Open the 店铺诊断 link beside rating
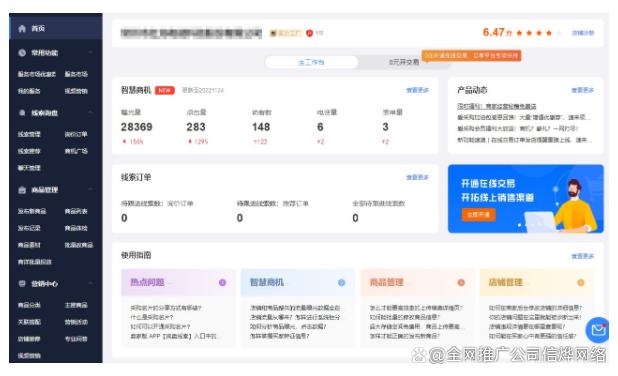618x376 pixels. tap(583, 33)
